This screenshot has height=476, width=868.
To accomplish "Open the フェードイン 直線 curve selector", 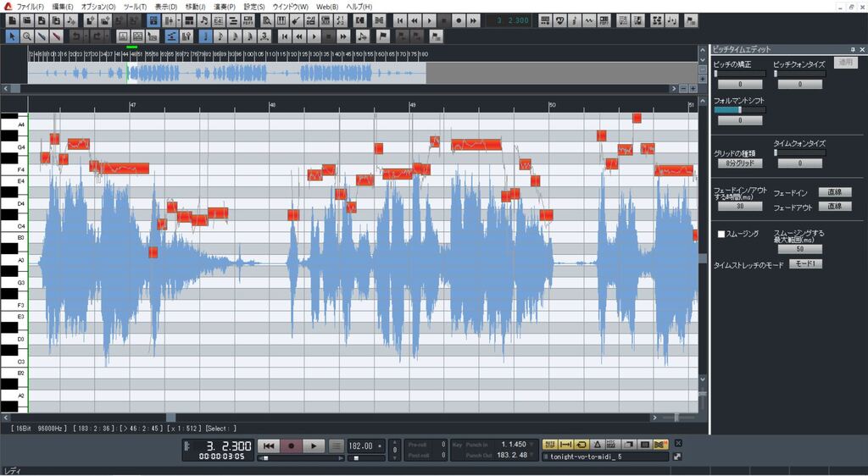I will [x=835, y=191].
